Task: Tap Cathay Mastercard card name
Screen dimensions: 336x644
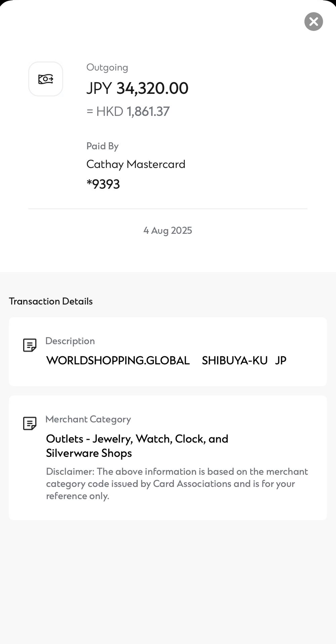Action: click(136, 164)
